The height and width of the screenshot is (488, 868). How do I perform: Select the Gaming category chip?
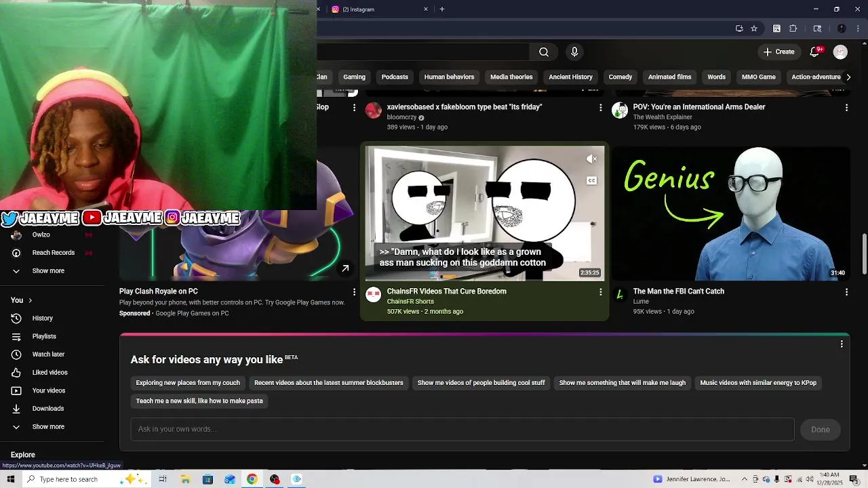(354, 77)
